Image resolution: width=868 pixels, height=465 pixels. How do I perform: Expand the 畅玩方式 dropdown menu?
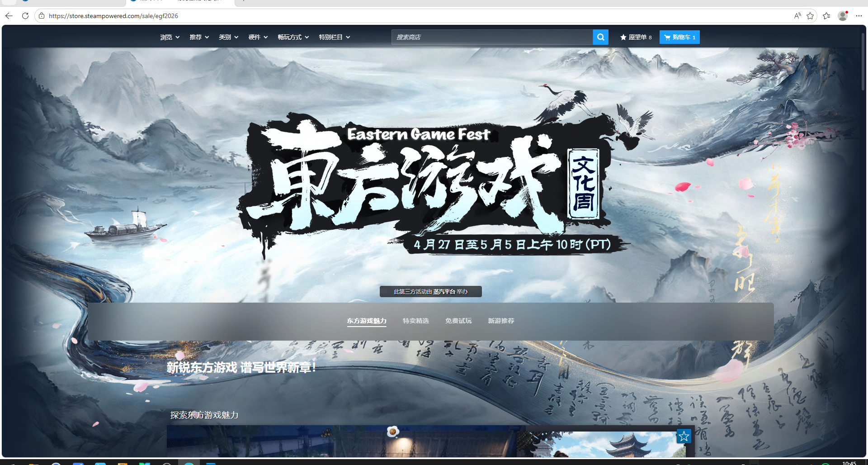coord(293,37)
